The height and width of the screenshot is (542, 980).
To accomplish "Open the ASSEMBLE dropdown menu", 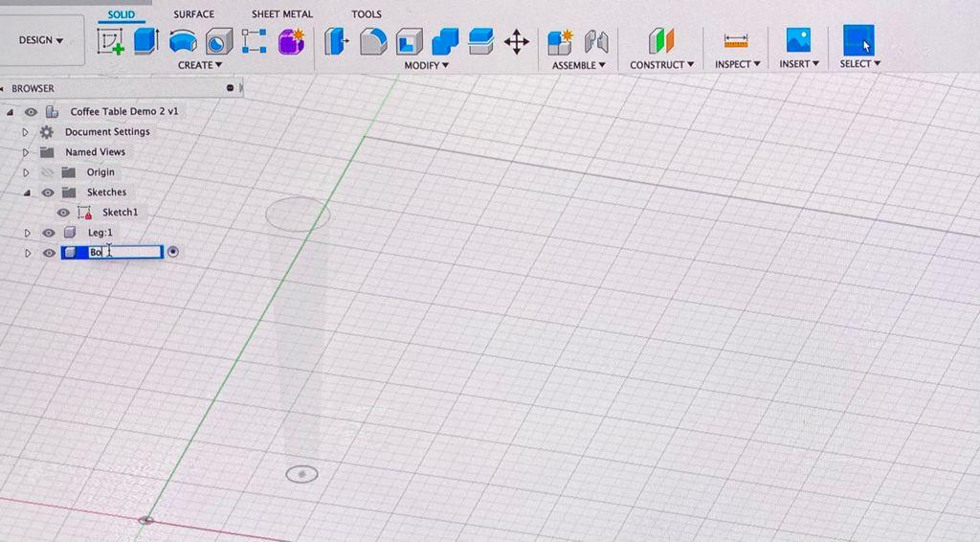I will pyautogui.click(x=578, y=65).
